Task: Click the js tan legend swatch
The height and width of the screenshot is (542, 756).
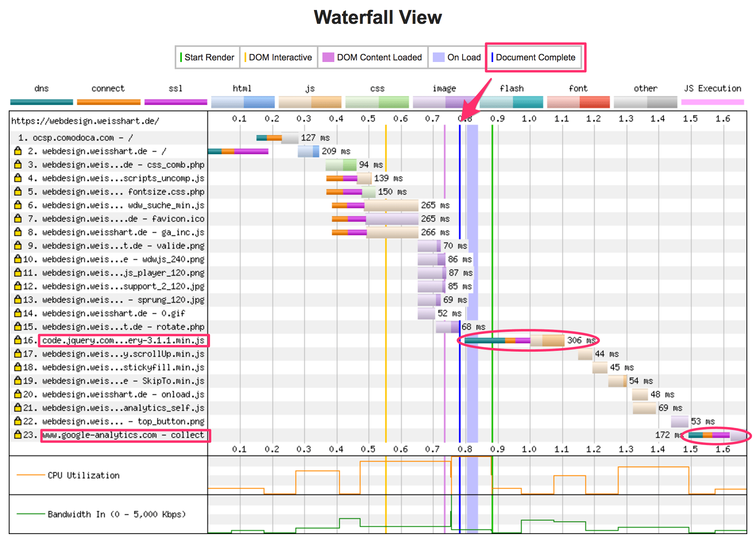Action: 310,102
